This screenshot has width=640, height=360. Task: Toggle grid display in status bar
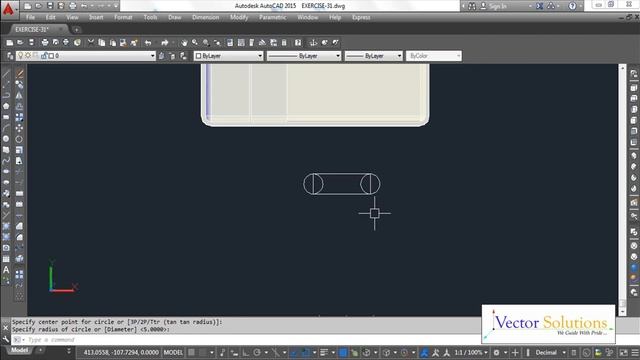[191, 352]
